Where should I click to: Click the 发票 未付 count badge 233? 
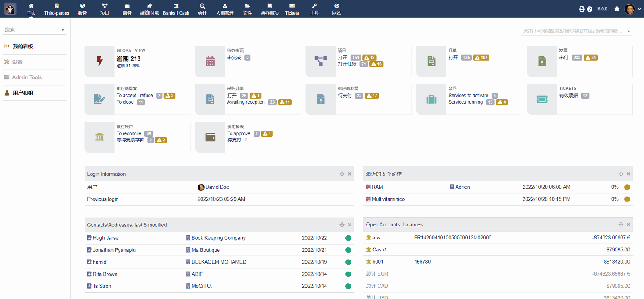[x=577, y=58]
